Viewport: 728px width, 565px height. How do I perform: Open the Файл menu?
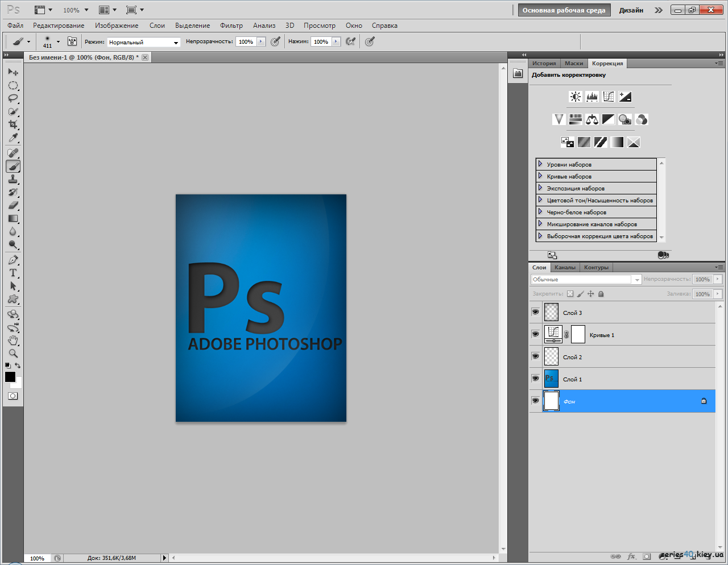tap(15, 26)
